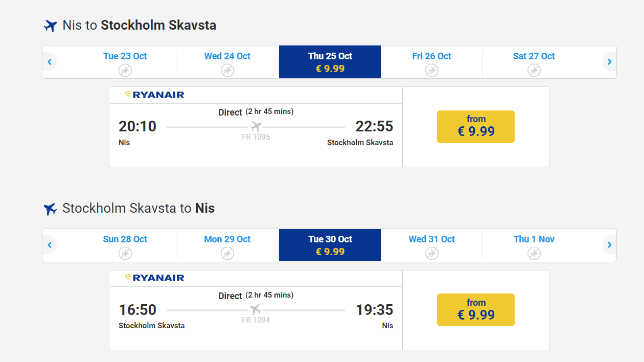Show later outbound dates with right chevron
Image resolution: width=644 pixels, height=362 pixels.
609,62
